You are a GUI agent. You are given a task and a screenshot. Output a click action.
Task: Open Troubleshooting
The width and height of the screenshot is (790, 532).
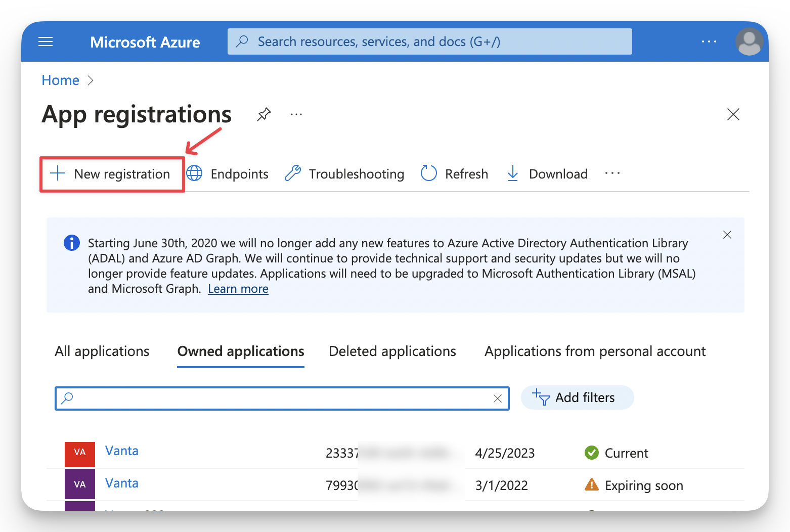pyautogui.click(x=344, y=174)
